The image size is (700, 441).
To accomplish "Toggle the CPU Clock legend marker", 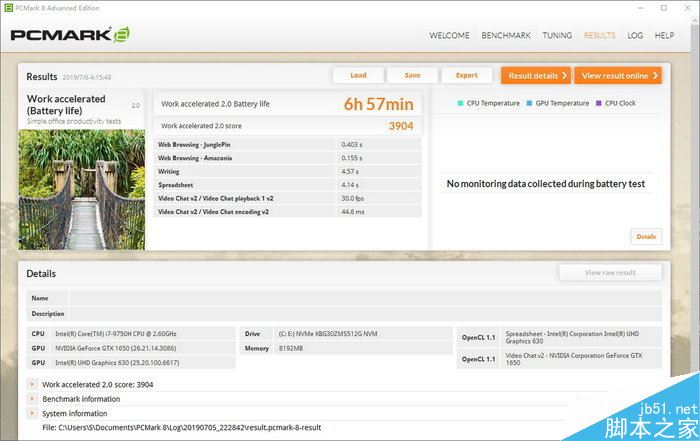I will click(599, 103).
